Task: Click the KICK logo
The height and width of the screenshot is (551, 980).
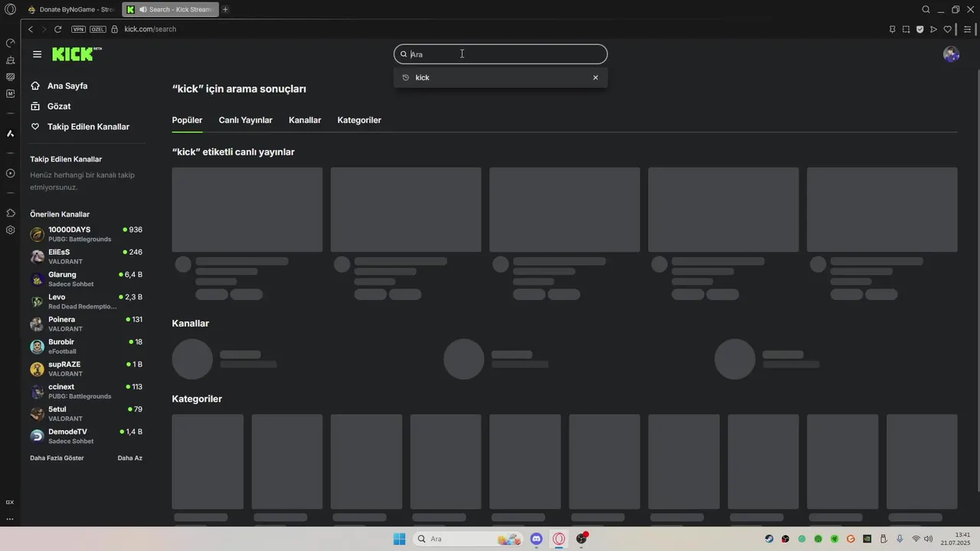Action: tap(77, 54)
